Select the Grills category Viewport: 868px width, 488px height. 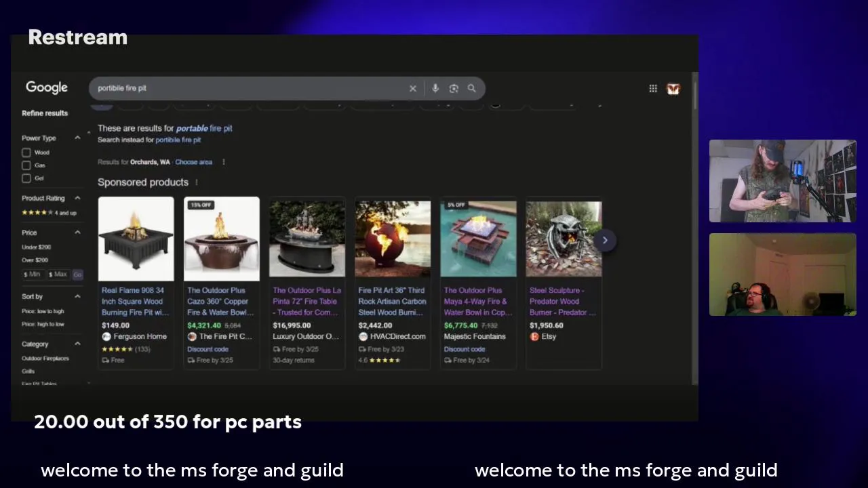[28, 371]
